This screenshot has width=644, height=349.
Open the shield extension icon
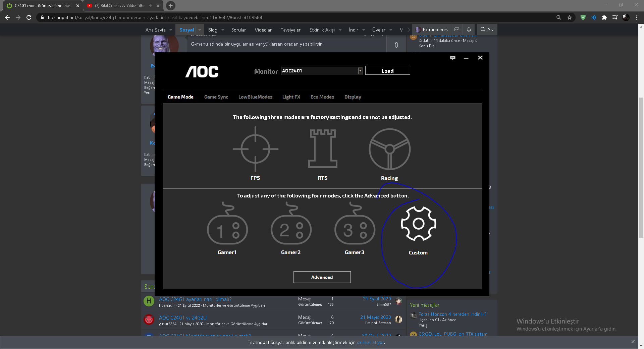(x=583, y=17)
